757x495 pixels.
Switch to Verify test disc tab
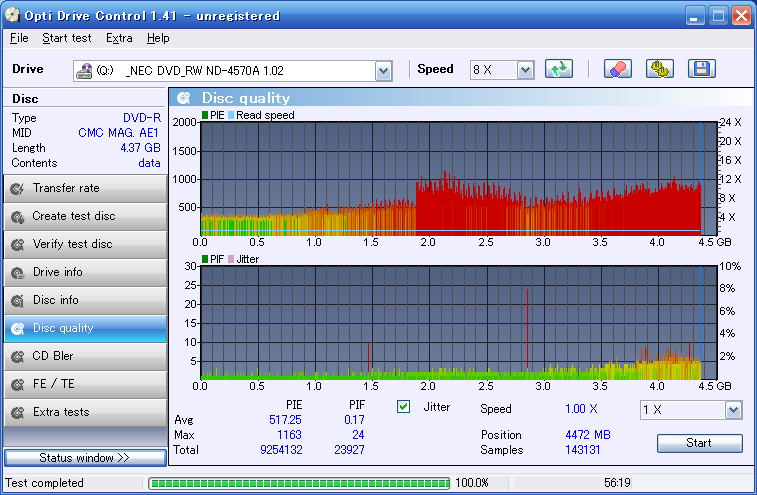[85, 245]
